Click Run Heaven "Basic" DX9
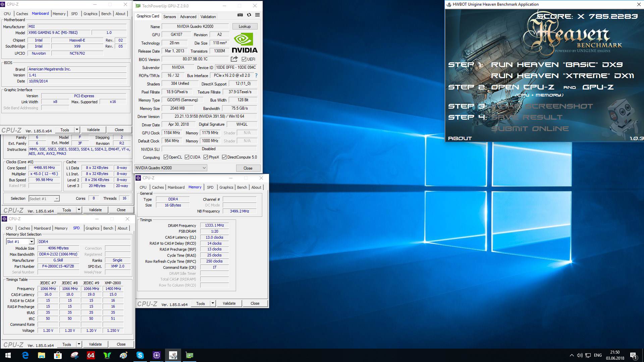This screenshot has height=362, width=644. coord(557,65)
